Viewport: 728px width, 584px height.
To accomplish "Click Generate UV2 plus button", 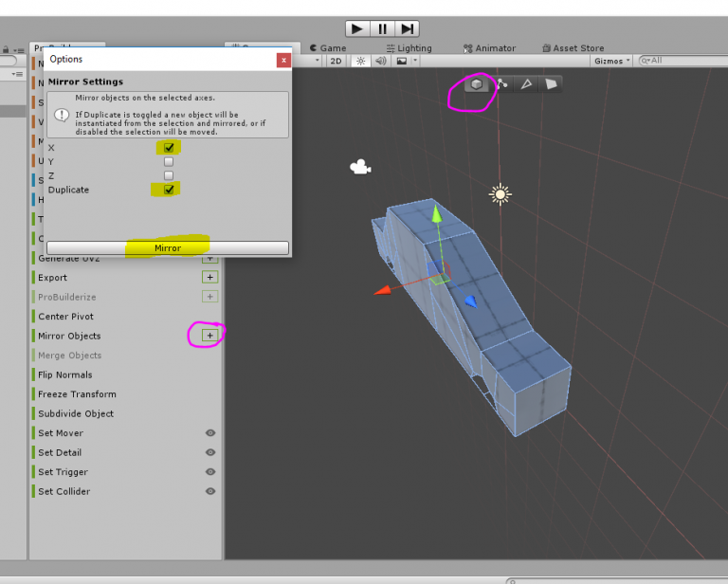I will click(209, 258).
